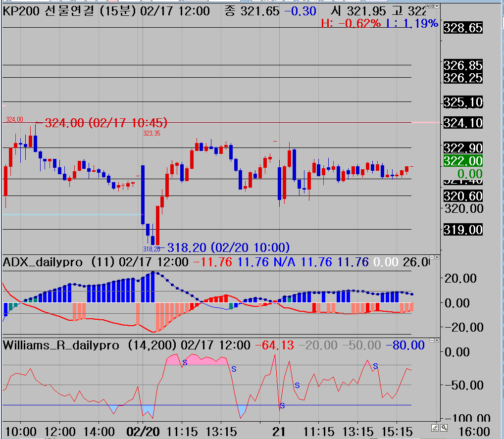The width and height of the screenshot is (504, 439).
Task: Click the 16:00 label at time axis end
Action: point(474,432)
